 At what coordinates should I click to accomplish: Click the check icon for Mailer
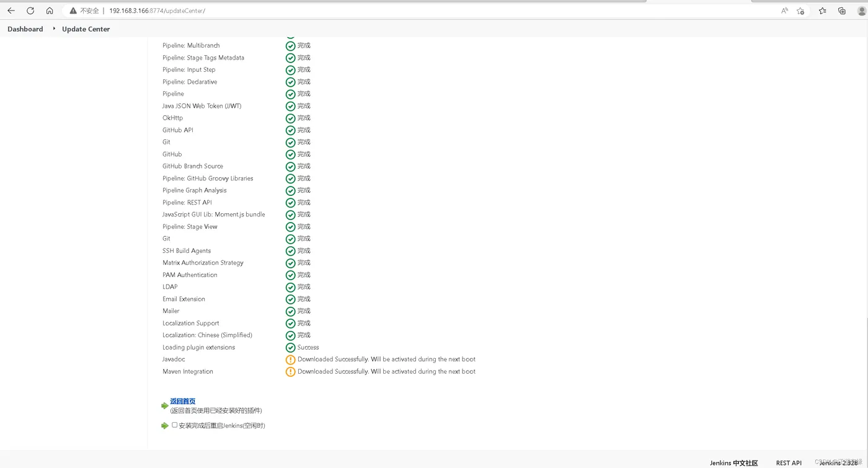pos(290,311)
